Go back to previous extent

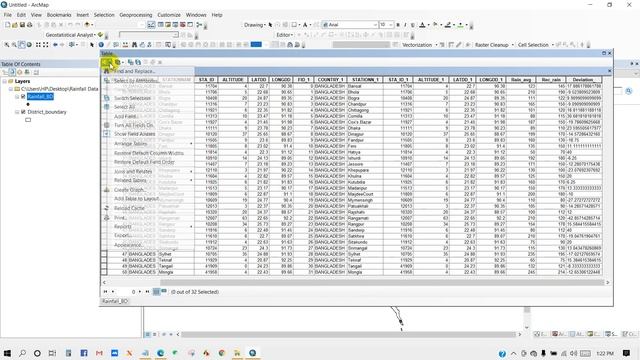(x=55, y=44)
